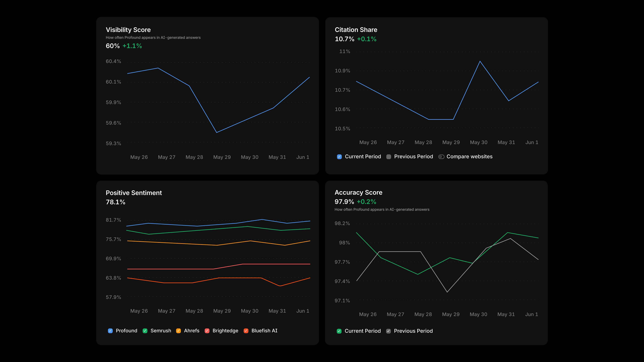Click May 30 on Citation Share axis
Image resolution: width=644 pixels, height=362 pixels.
click(x=479, y=142)
